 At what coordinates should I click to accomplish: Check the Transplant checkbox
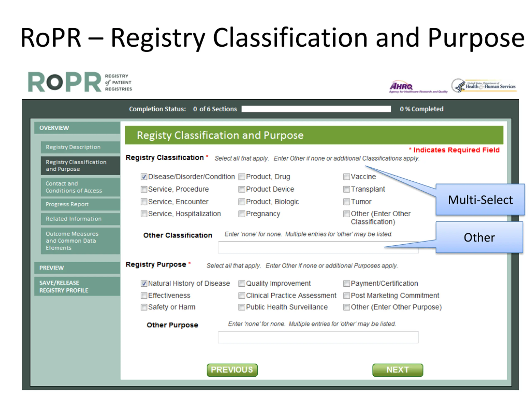pos(347,190)
